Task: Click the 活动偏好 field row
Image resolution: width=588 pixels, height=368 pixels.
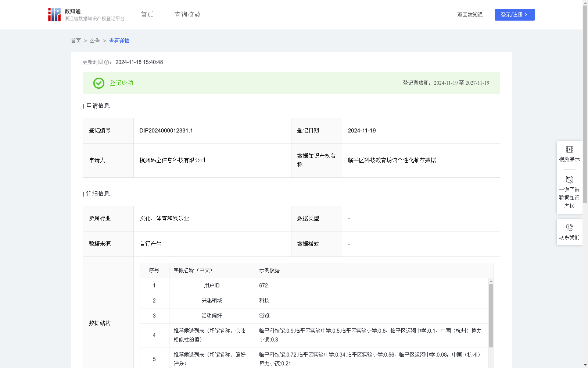Action: 314,316
